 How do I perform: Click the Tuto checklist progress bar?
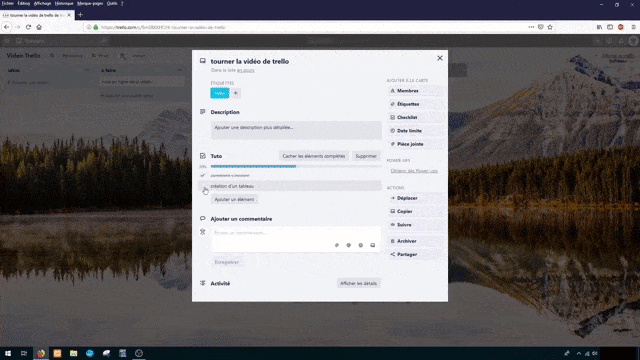(296, 167)
